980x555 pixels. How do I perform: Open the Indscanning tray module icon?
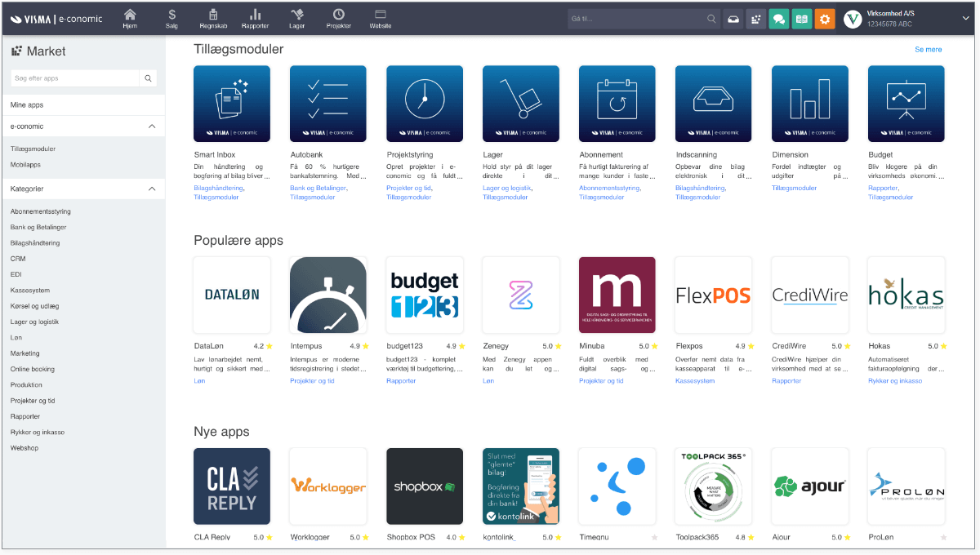[714, 104]
